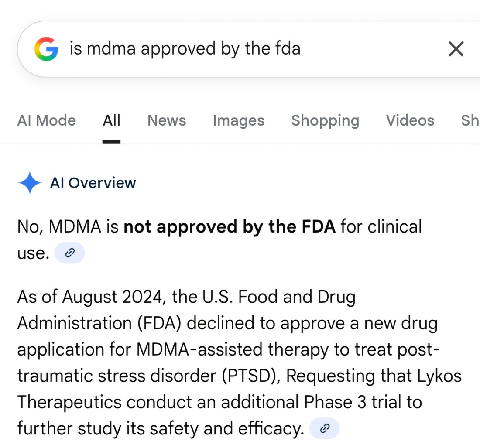
Task: Click the "Lykos" name in the overview
Action: [x=440, y=376]
